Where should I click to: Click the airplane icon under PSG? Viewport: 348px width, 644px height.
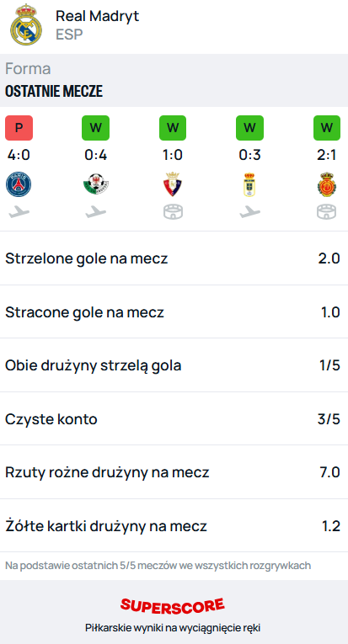(19, 212)
